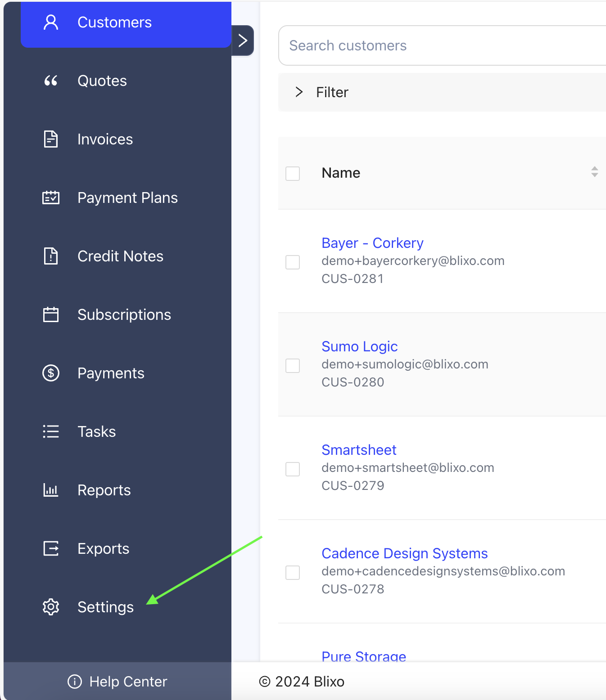Click the Payment Plans calendar-check icon
The height and width of the screenshot is (700, 606).
[51, 198]
